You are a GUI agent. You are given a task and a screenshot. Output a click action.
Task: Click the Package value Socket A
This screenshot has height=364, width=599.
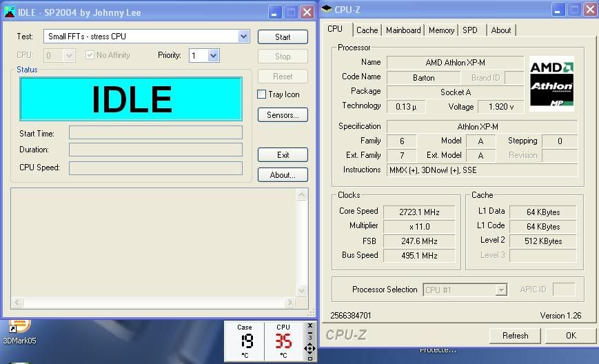point(455,92)
